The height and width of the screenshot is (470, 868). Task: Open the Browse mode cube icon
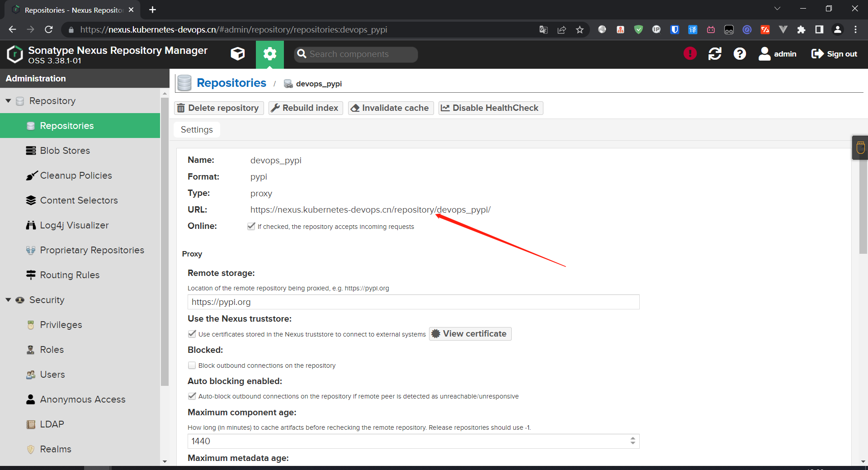tap(238, 54)
